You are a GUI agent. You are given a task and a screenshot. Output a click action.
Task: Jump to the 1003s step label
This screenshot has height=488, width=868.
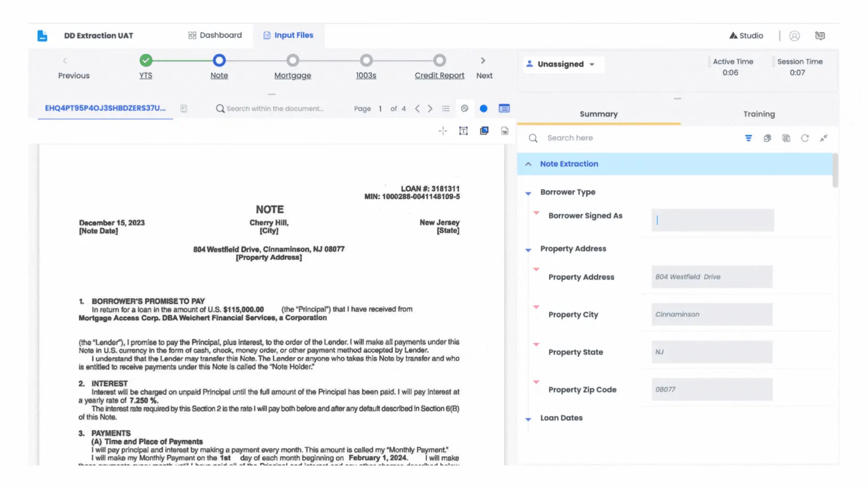tap(366, 75)
